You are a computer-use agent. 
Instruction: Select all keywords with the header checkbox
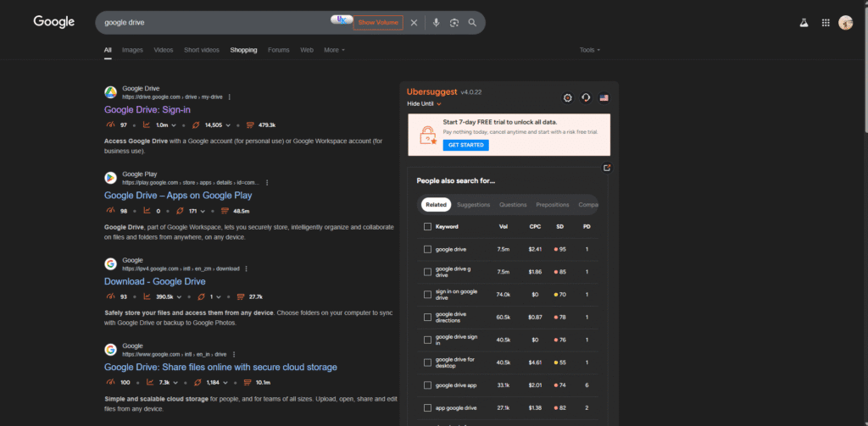[427, 227]
